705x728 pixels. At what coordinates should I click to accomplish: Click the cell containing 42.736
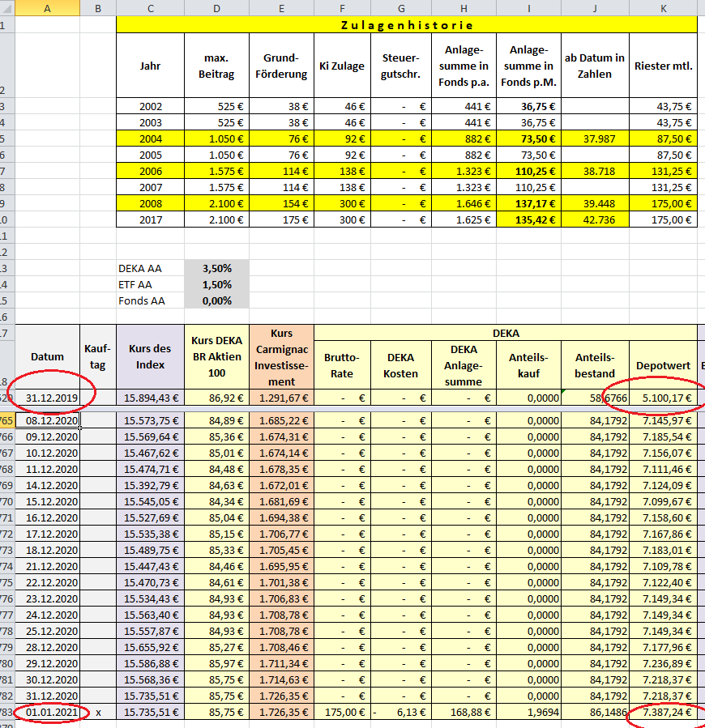pos(595,219)
